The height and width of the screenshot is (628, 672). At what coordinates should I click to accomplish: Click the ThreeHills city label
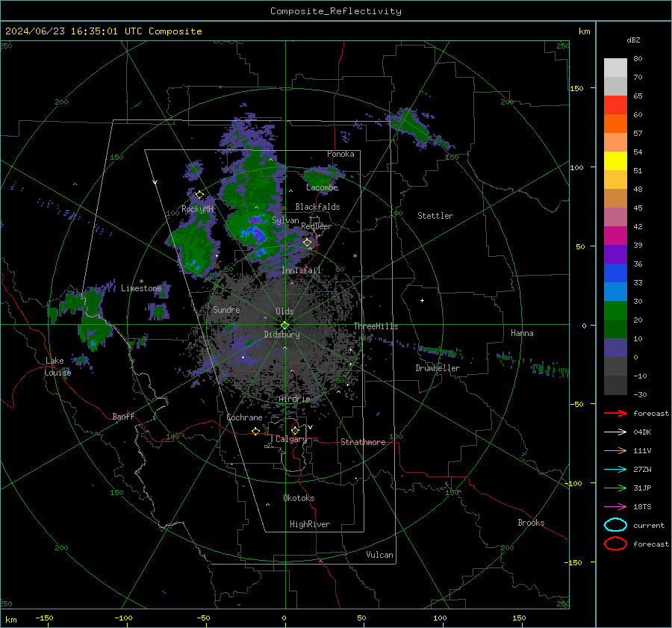(x=376, y=326)
